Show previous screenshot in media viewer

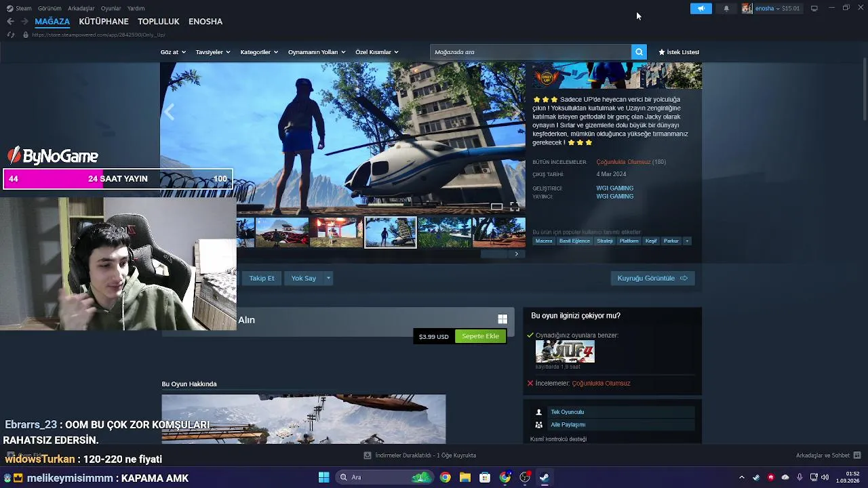pos(170,112)
